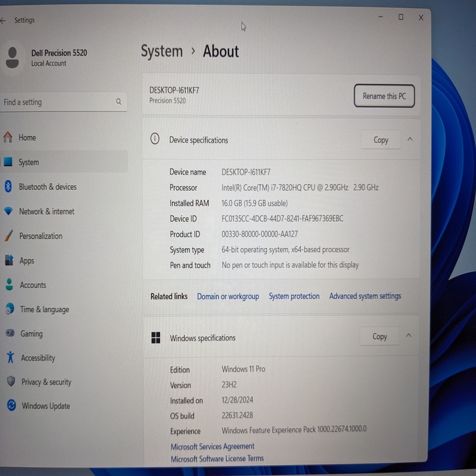Click the OS build value 22631.2428
This screenshot has height=476, width=476.
[x=237, y=415]
